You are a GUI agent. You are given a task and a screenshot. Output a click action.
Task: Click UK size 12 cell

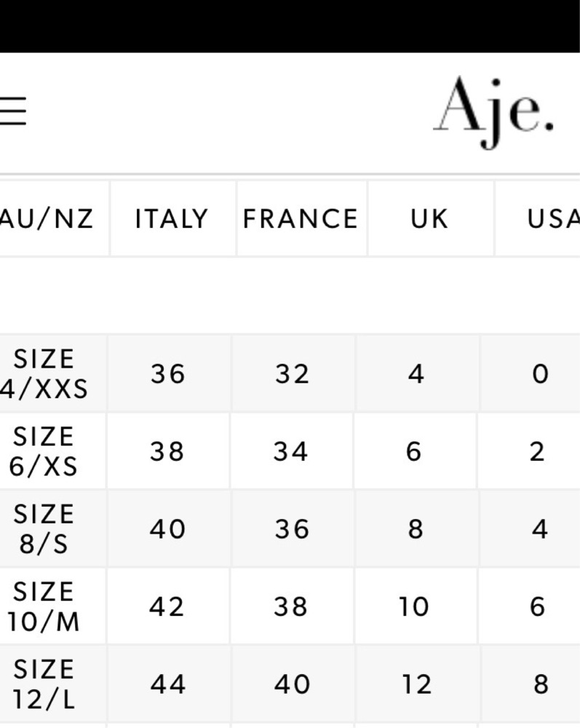pos(417,684)
